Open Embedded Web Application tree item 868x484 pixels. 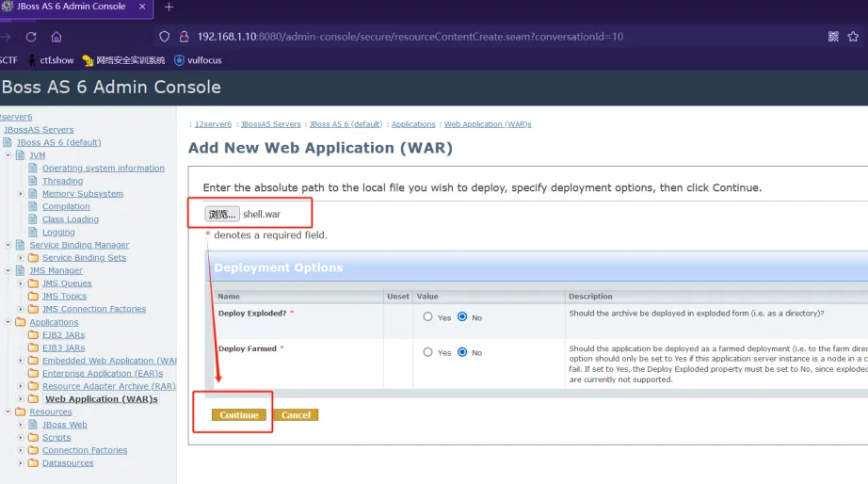pos(109,361)
